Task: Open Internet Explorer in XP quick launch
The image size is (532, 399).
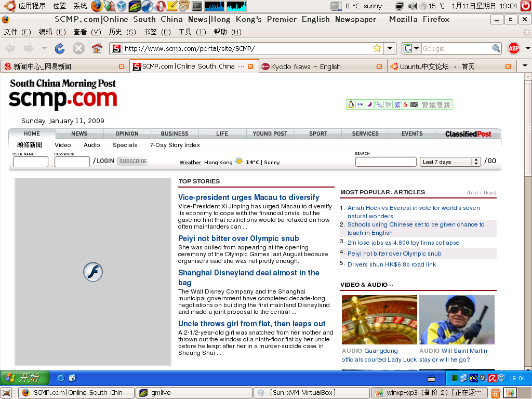Action: coord(61,378)
